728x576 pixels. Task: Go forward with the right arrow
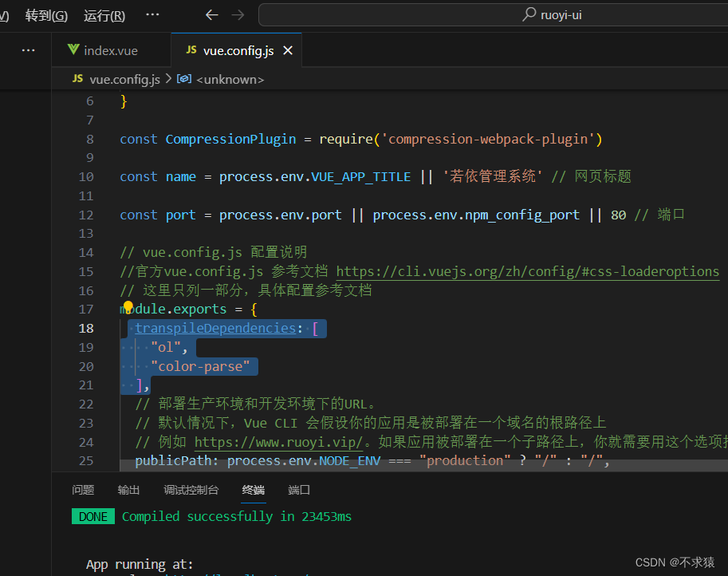[238, 15]
